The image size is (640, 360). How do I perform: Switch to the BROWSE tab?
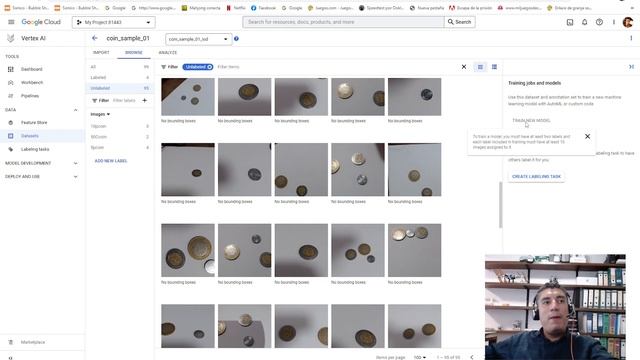click(133, 53)
